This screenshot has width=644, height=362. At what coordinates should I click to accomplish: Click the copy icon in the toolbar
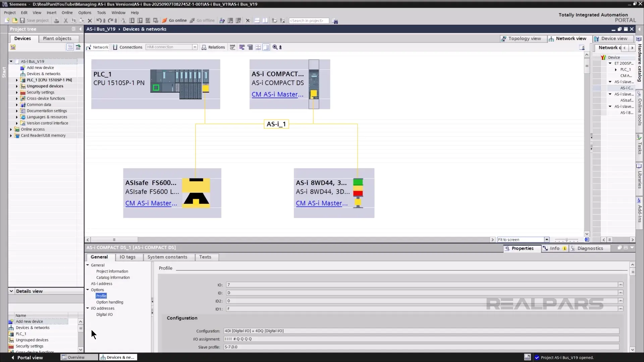[x=74, y=20]
